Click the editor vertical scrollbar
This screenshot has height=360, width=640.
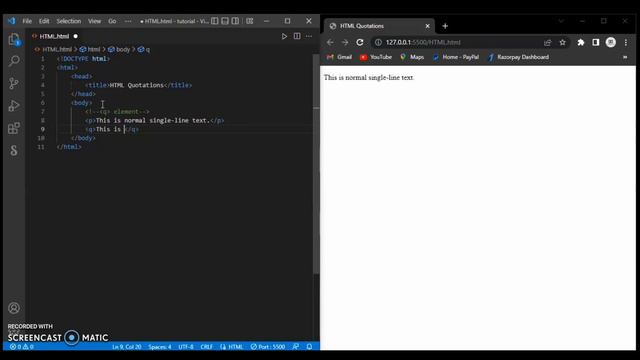[x=316, y=163]
